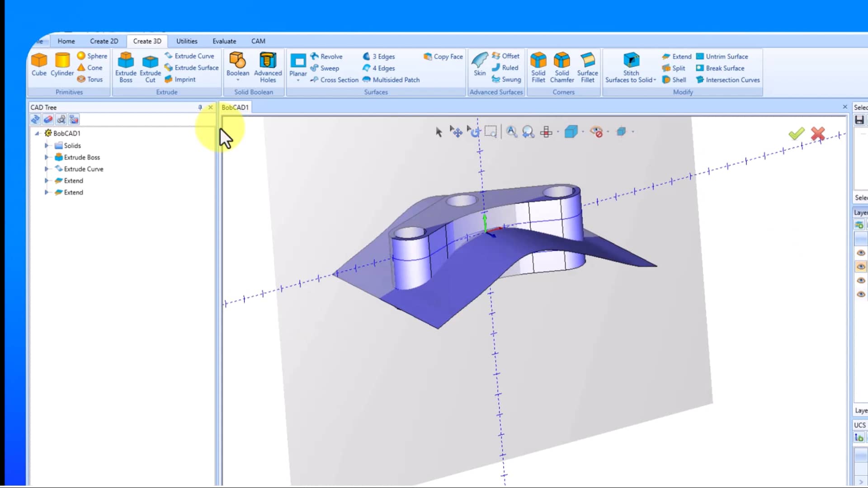
Task: Select the Multisided Patch tool
Action: click(x=391, y=80)
